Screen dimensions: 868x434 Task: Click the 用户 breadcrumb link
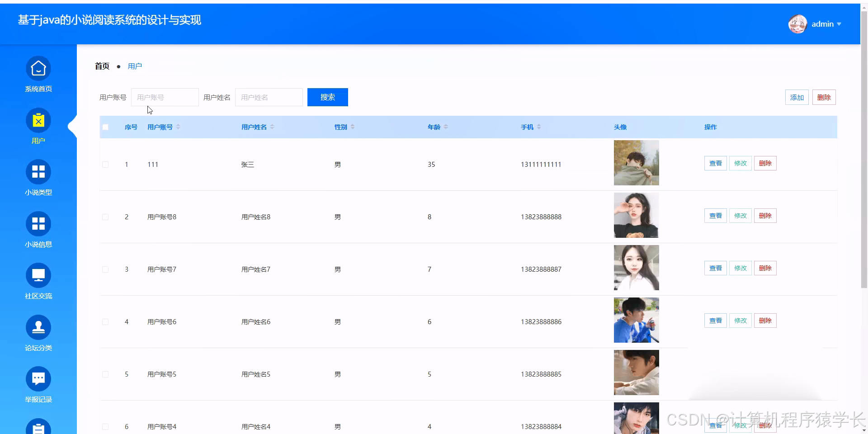(135, 66)
